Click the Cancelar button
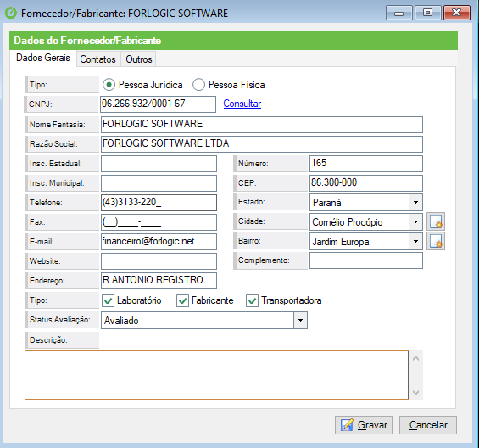Viewport: 479px width, 448px height. point(428,425)
